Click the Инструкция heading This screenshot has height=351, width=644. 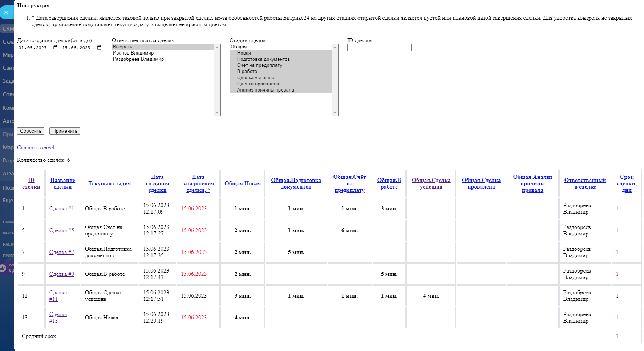pos(33,5)
